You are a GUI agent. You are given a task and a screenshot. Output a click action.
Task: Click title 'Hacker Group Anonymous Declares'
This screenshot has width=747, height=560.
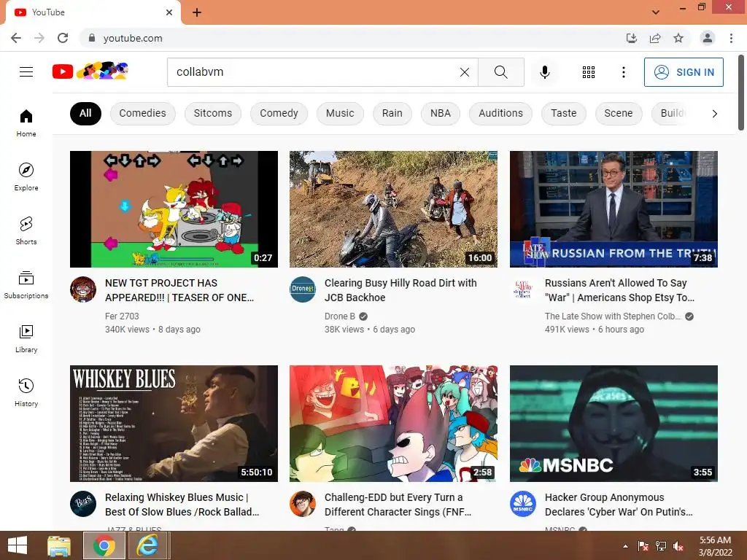click(619, 505)
